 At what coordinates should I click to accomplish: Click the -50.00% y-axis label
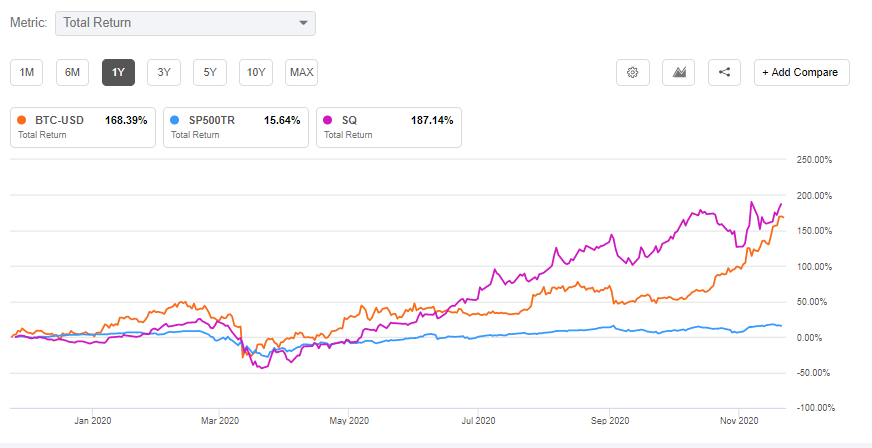[815, 372]
